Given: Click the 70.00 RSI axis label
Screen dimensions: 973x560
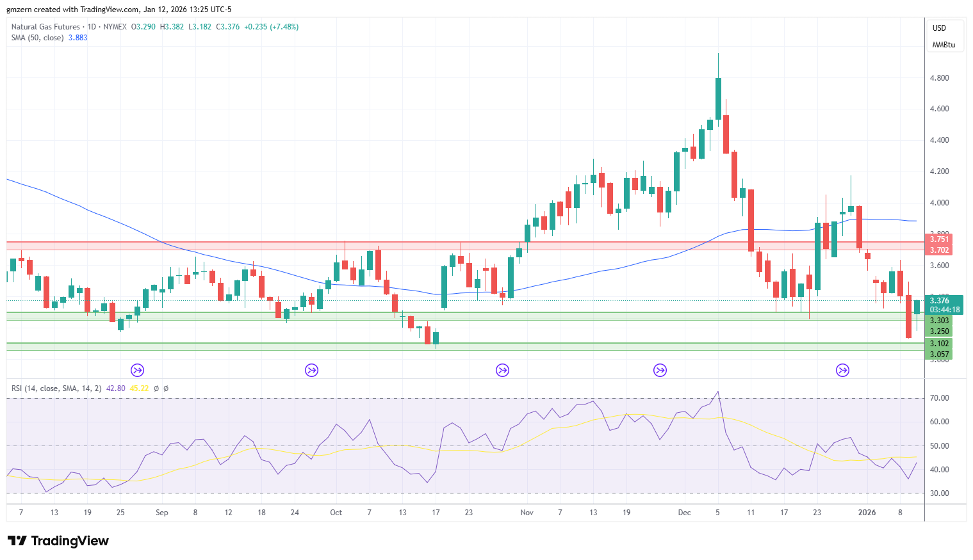Looking at the screenshot, I should (x=939, y=398).
